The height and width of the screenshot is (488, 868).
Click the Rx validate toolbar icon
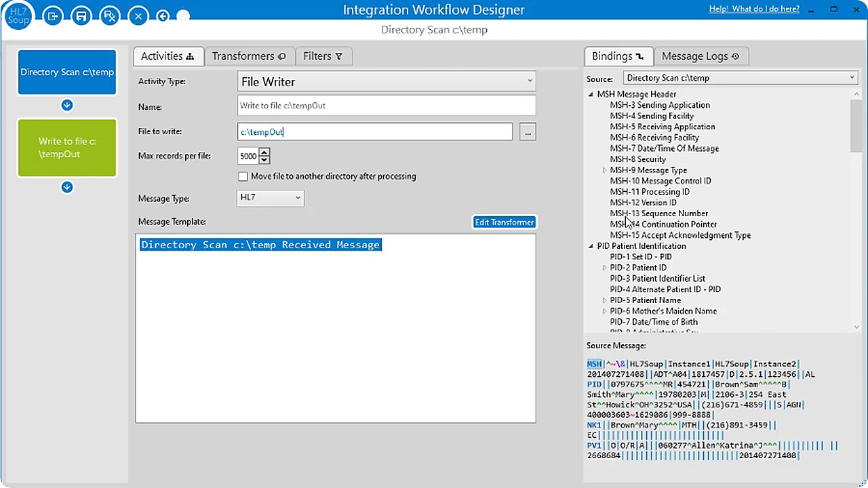coord(110,16)
